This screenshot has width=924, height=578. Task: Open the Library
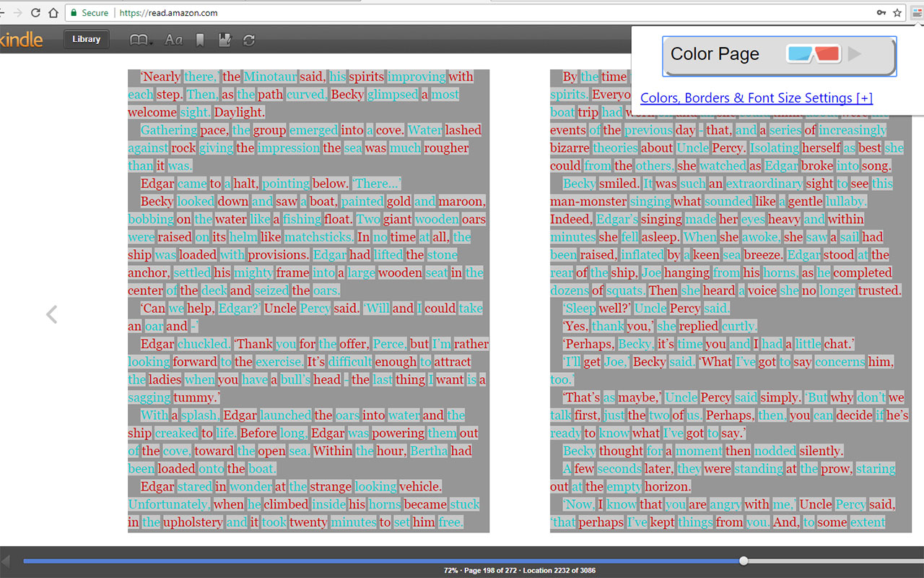pos(86,39)
